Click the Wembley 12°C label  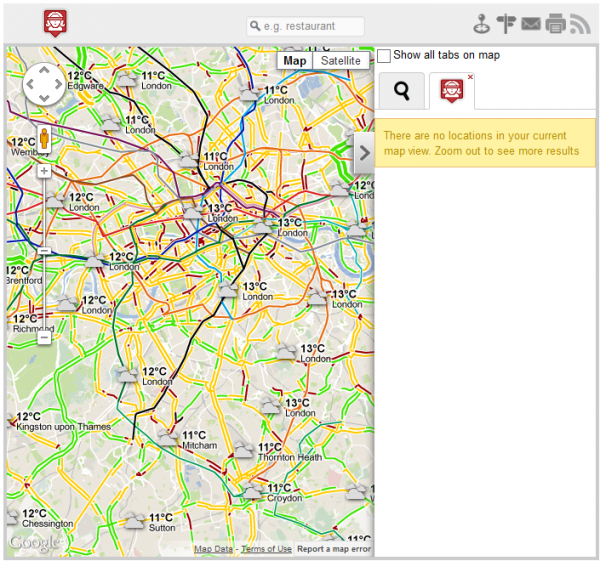pos(29,147)
